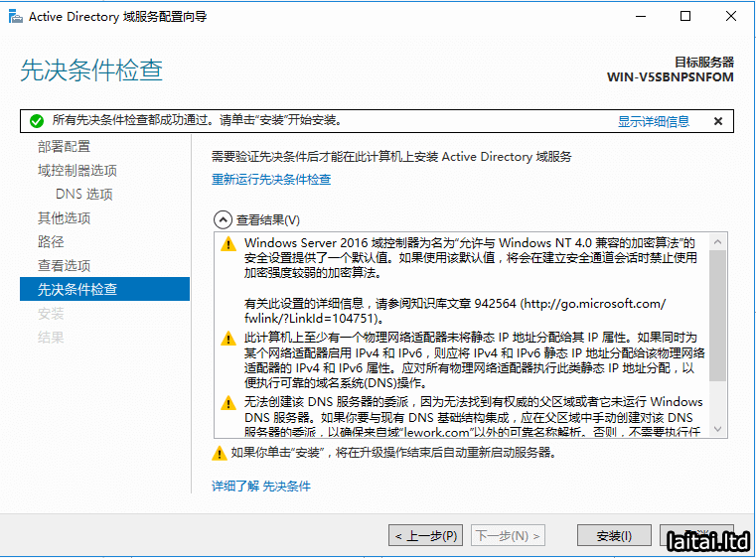This screenshot has width=756, height=558.
Task: Open 显示详细信息 link in notification bar
Action: pos(653,121)
